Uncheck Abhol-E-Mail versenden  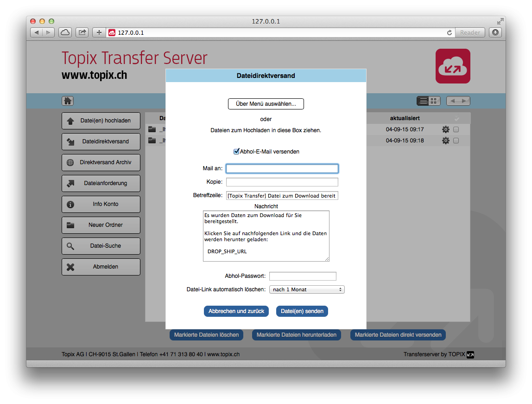[x=236, y=151]
